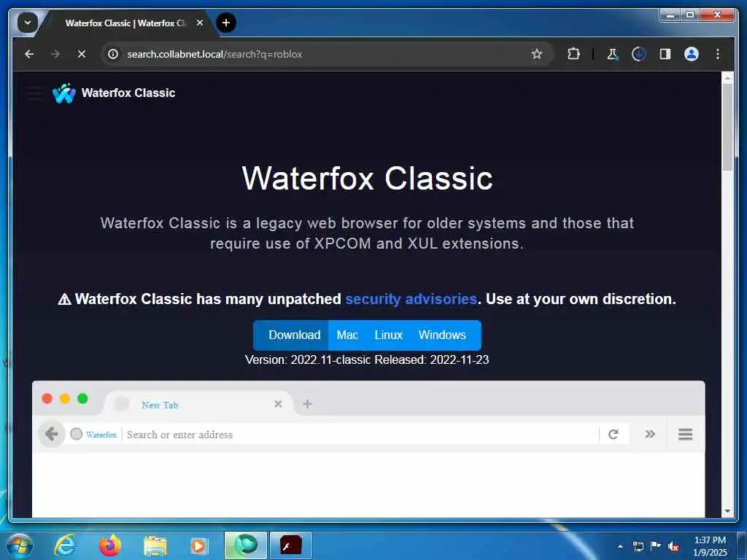747x560 pixels.
Task: Select the New Tab in mockup image
Action: tap(198, 404)
